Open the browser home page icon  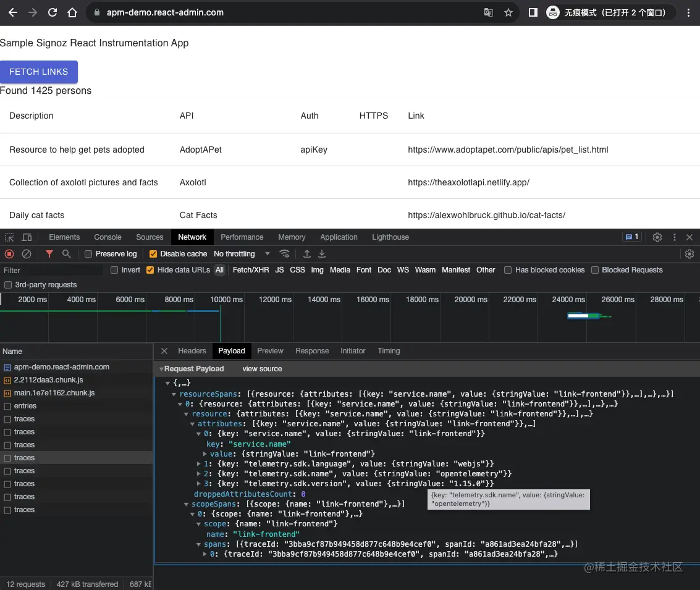click(72, 12)
